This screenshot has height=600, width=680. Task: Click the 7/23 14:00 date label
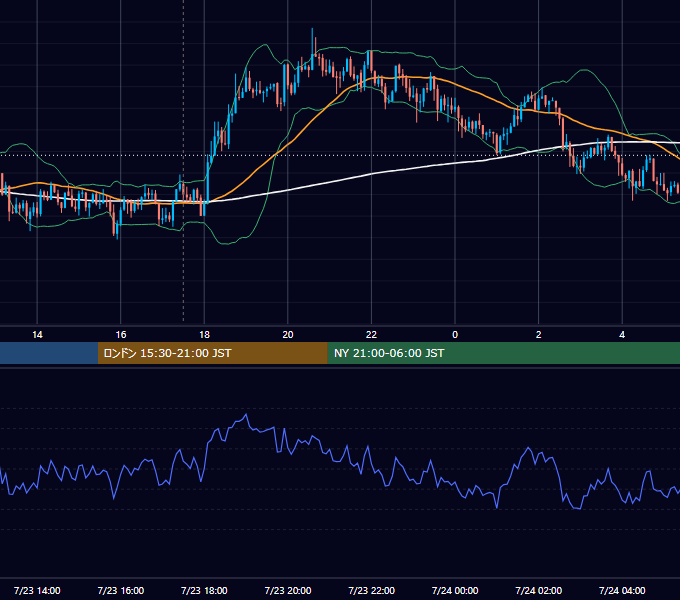(x=37, y=590)
